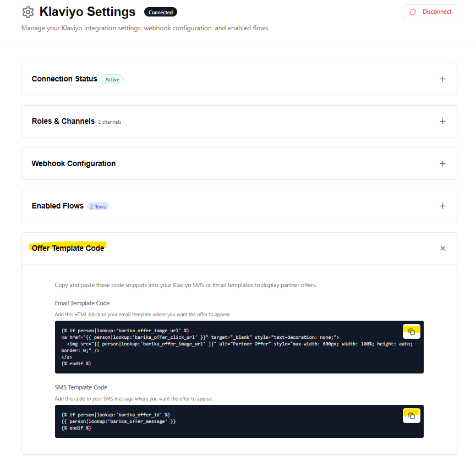The height and width of the screenshot is (456, 476).
Task: Click the 2 channels label
Action: [x=110, y=122]
